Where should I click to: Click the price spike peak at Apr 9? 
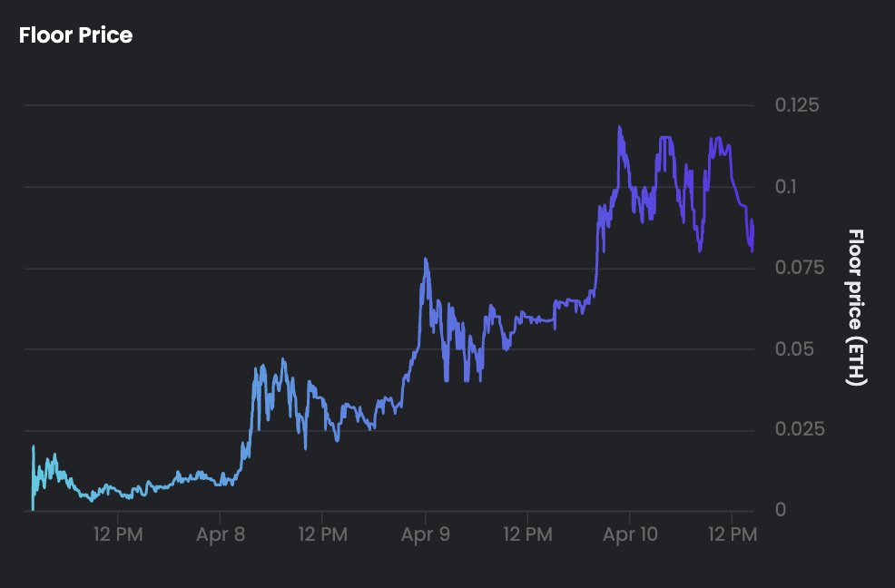(426, 259)
